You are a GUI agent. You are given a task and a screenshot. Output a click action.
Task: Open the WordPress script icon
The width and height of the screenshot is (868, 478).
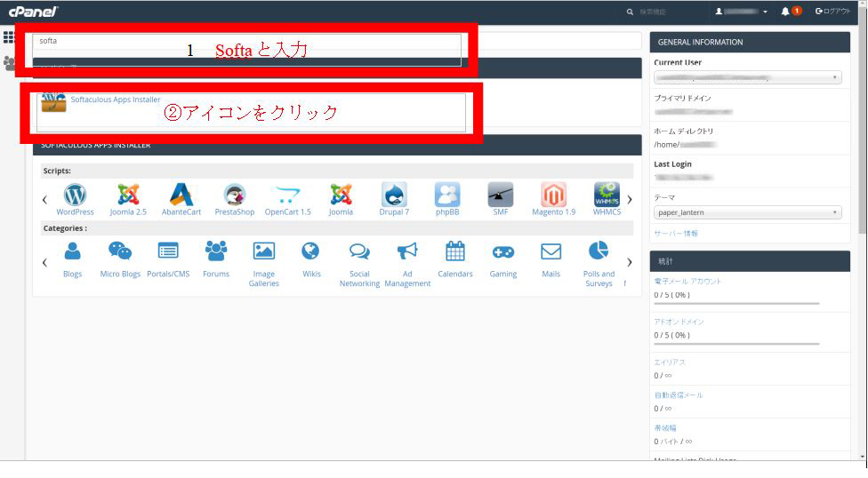(x=75, y=195)
